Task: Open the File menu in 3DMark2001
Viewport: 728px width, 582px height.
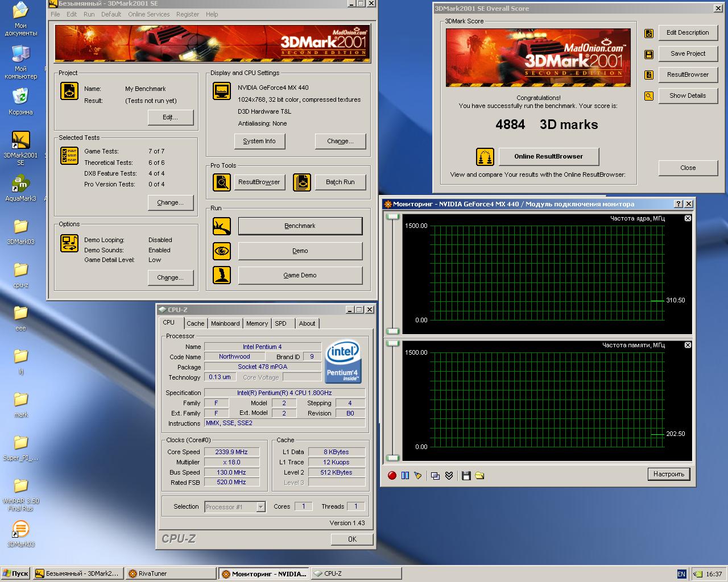Action: click(x=55, y=14)
